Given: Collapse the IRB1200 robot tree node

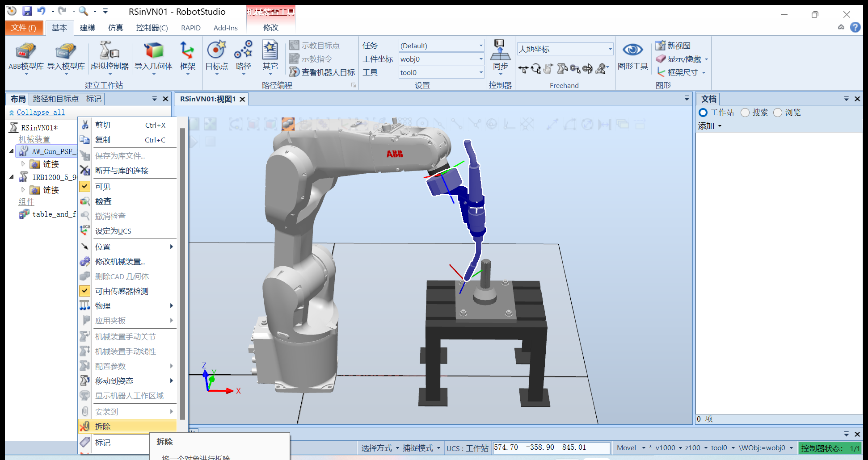Looking at the screenshot, I should [x=12, y=177].
